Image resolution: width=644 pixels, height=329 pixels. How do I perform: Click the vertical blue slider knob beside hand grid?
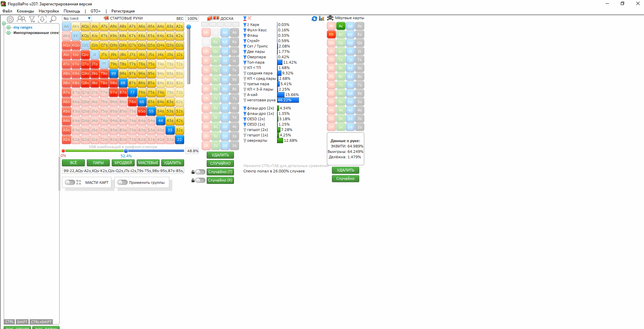point(189,27)
